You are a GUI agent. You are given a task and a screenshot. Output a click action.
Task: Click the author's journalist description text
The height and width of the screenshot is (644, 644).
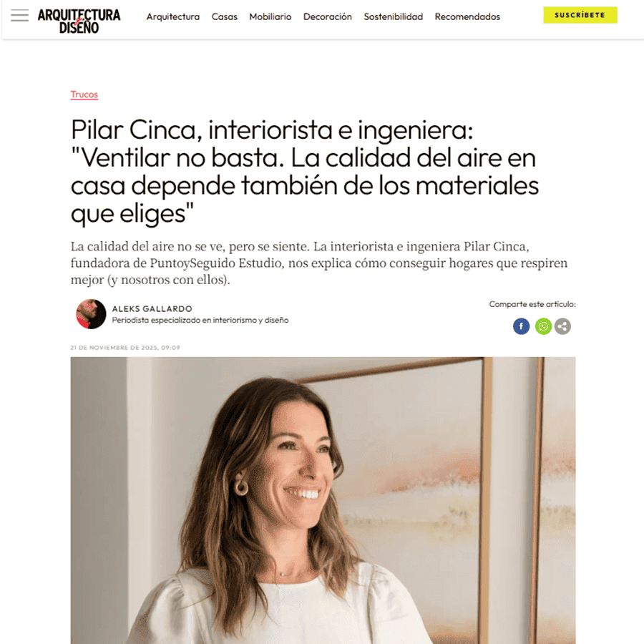(x=200, y=321)
